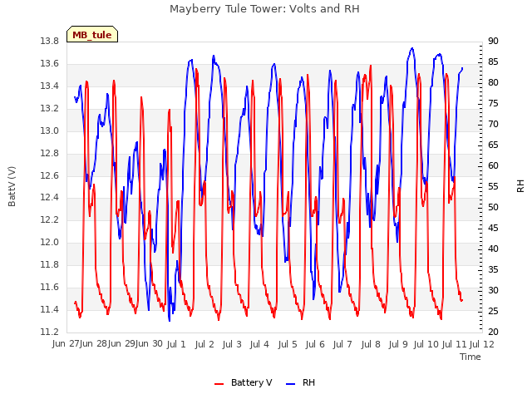Image resolution: width=532 pixels, height=399 pixels.
Task: Click the 60 RH axis tick label
Action: pyautogui.click(x=493, y=165)
